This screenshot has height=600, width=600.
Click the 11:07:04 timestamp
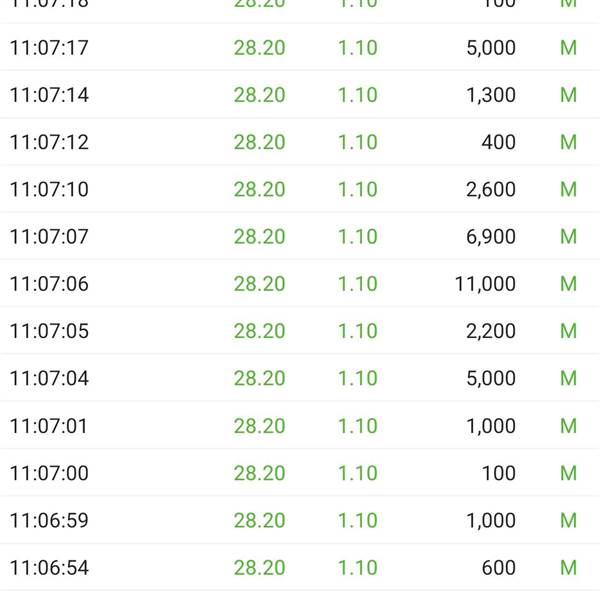[49, 378]
